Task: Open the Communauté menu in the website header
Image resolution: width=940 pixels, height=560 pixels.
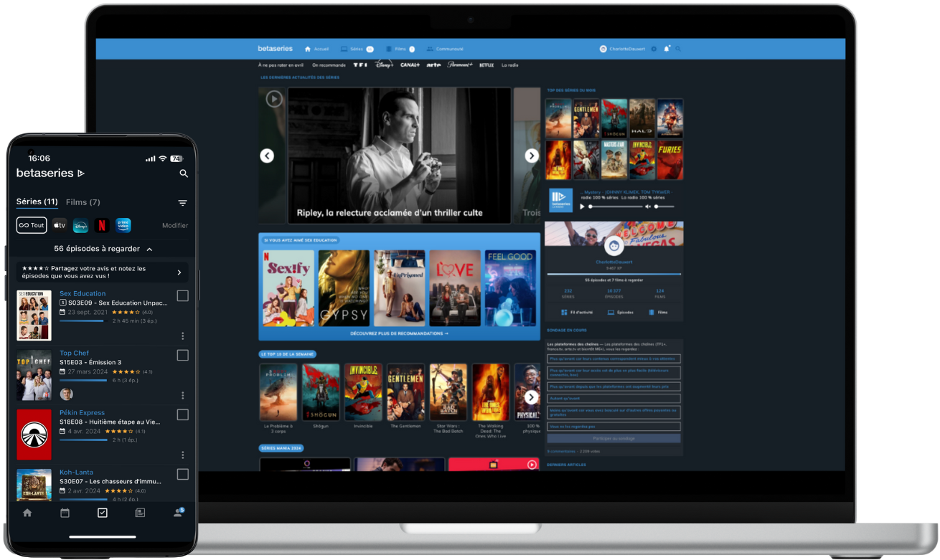Action: 445,49
